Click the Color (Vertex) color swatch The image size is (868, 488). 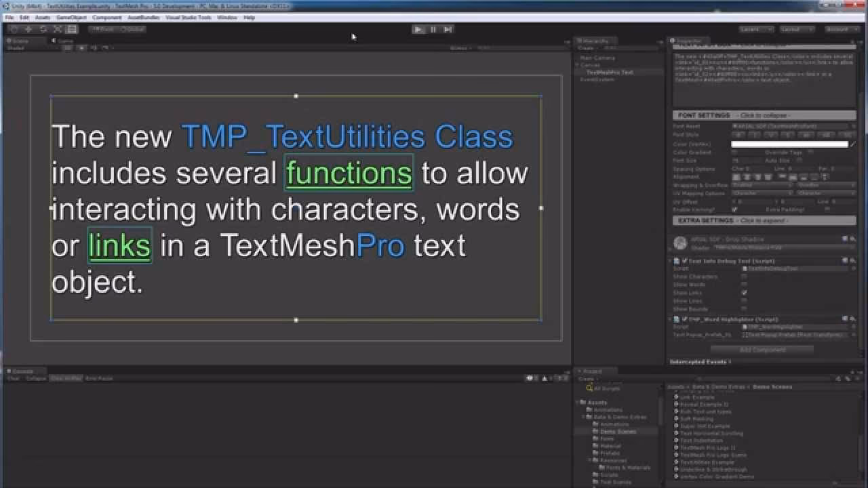click(x=790, y=144)
